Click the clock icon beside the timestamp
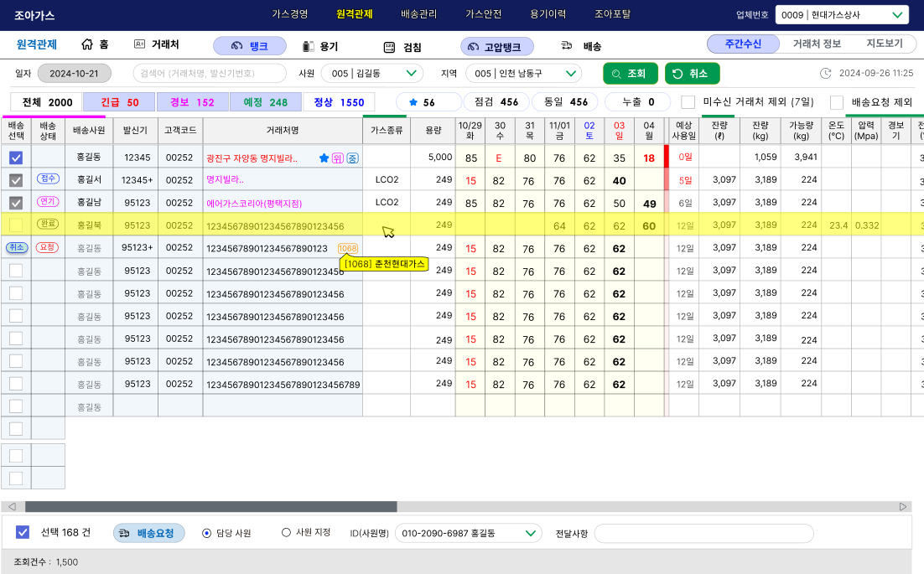The image size is (924, 574). point(825,74)
